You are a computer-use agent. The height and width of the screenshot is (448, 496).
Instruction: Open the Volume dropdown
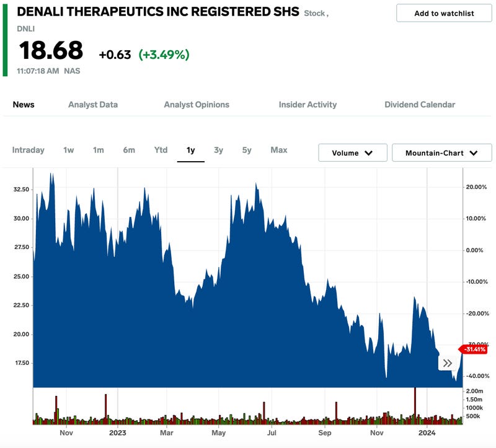[352, 152]
